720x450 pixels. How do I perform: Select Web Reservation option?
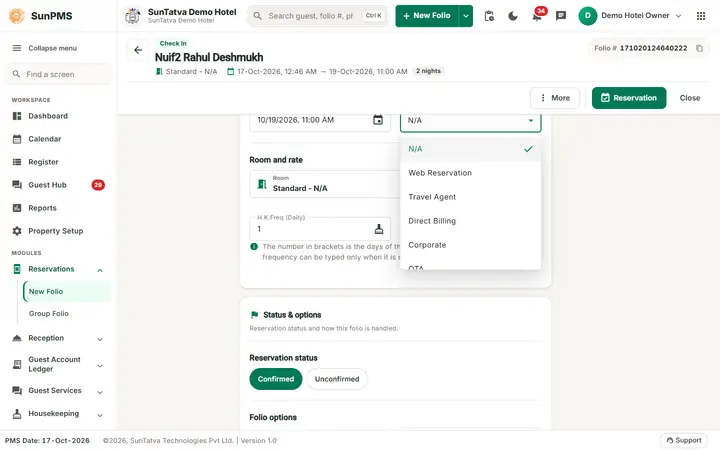470,173
